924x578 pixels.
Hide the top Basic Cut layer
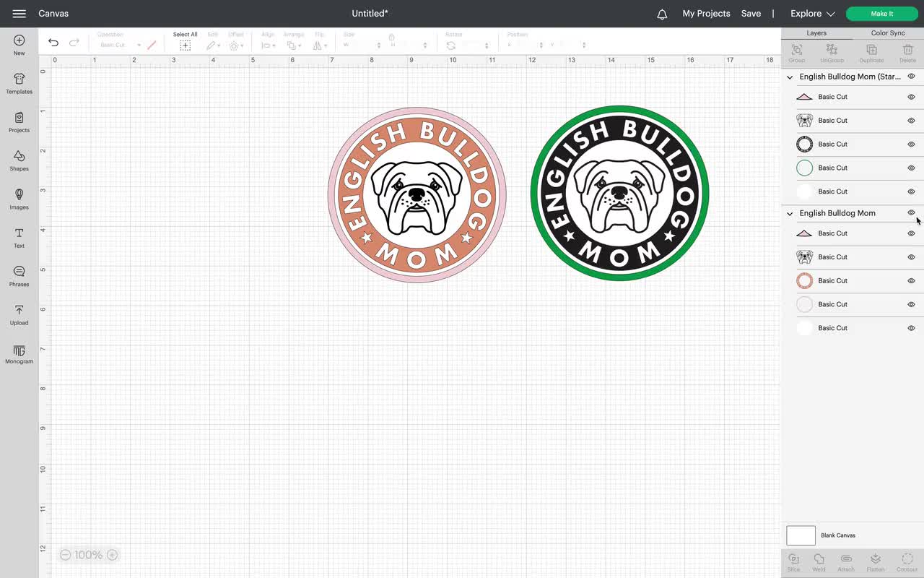click(x=911, y=96)
